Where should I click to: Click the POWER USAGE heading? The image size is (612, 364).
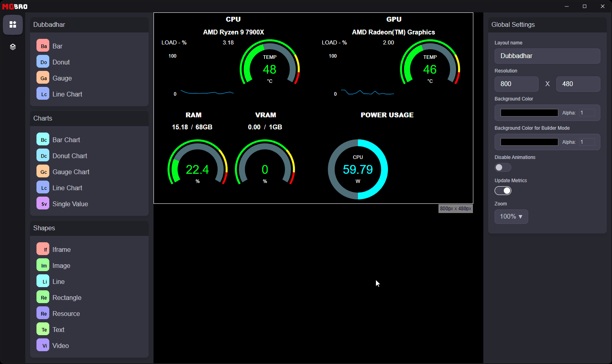tap(387, 115)
